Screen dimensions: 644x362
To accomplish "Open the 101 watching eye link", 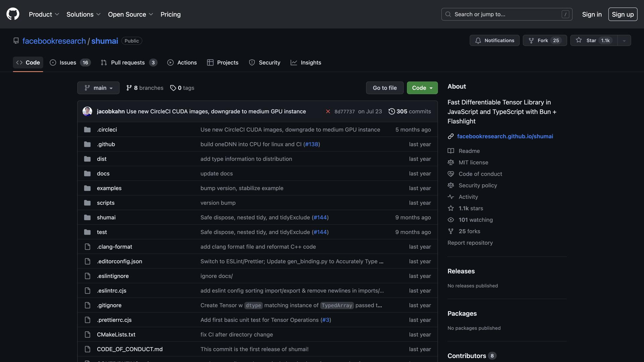I will coord(451,220).
